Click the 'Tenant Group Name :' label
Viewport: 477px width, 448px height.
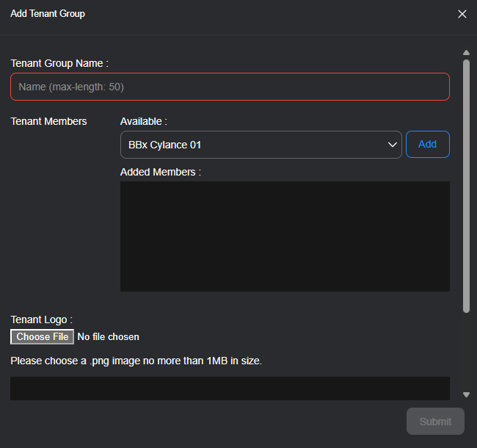[x=59, y=64]
